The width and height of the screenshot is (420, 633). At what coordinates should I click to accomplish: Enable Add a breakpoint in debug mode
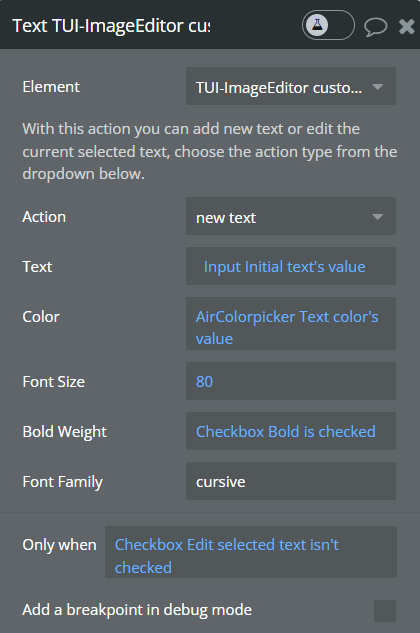click(x=384, y=611)
